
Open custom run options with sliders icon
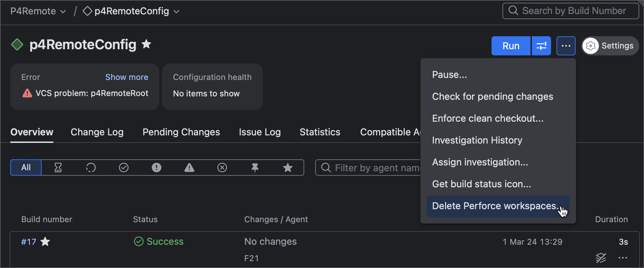tap(541, 45)
